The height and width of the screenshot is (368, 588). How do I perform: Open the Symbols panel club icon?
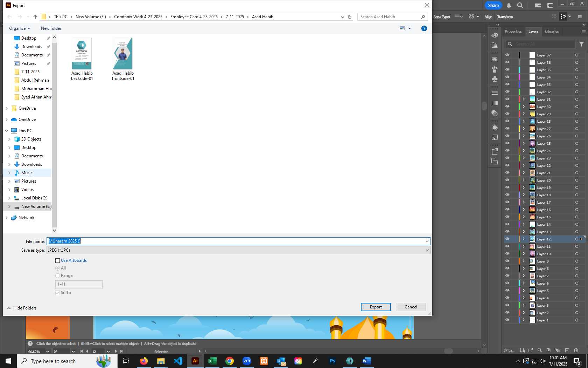[495, 79]
